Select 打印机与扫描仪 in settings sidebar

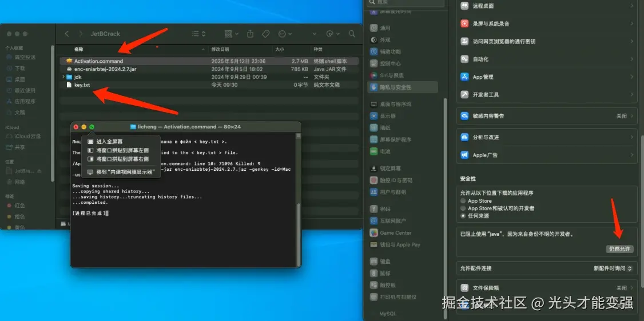pos(403,297)
